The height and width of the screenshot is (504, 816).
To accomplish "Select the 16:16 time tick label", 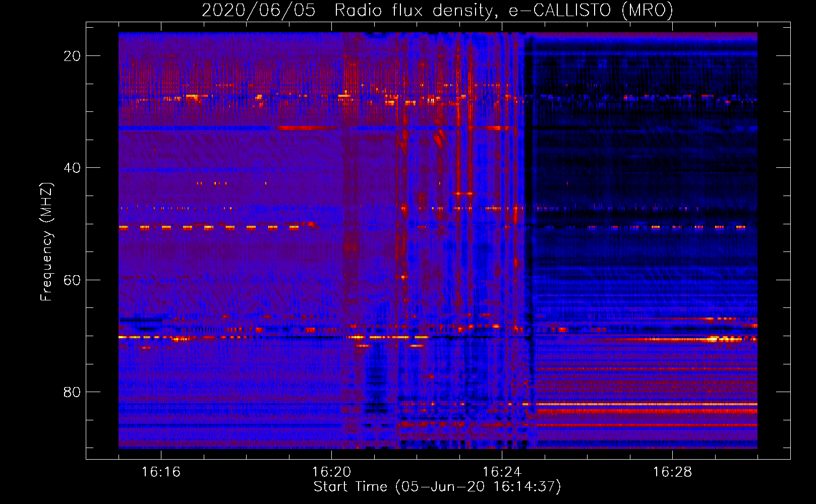I will pos(161,472).
